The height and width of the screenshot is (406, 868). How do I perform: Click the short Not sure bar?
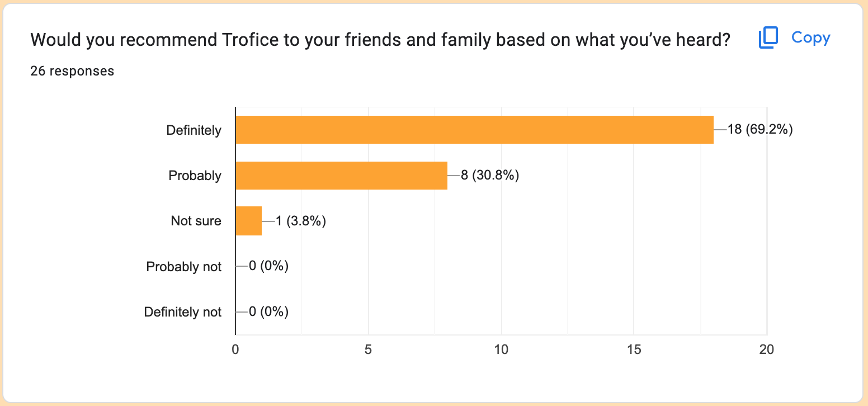pyautogui.click(x=248, y=221)
